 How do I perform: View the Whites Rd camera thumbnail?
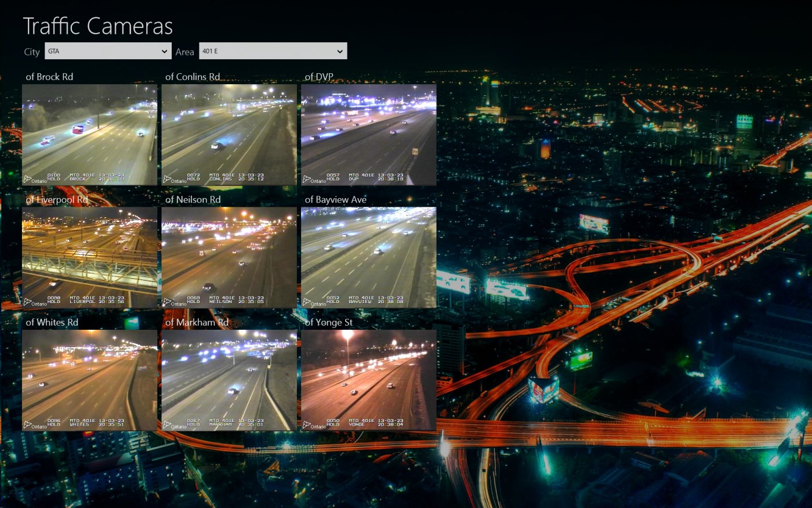[x=89, y=380]
